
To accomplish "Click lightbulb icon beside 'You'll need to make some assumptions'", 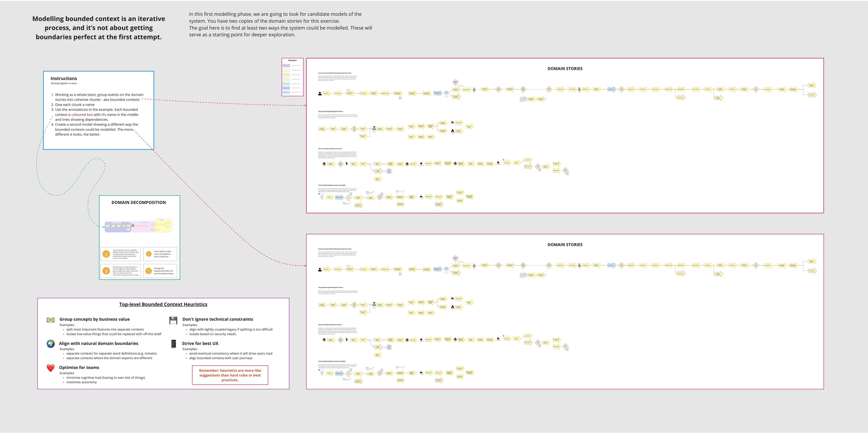I will [149, 254].
